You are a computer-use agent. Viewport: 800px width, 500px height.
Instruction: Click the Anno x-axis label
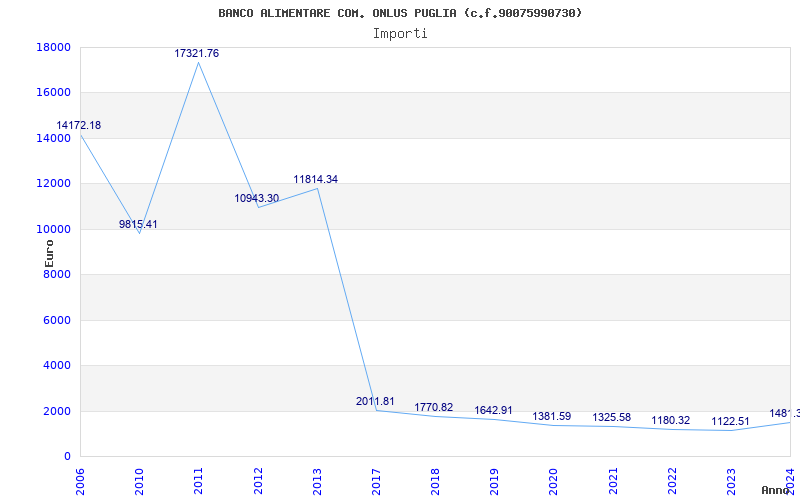click(775, 490)
